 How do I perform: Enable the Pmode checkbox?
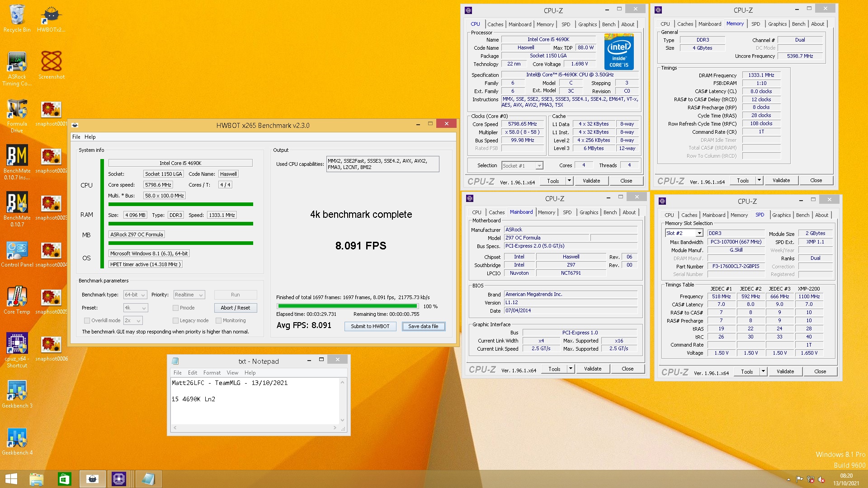point(175,308)
